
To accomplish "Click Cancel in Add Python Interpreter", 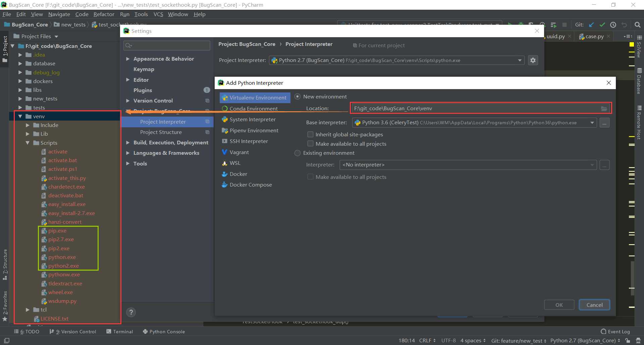I will tap(594, 305).
